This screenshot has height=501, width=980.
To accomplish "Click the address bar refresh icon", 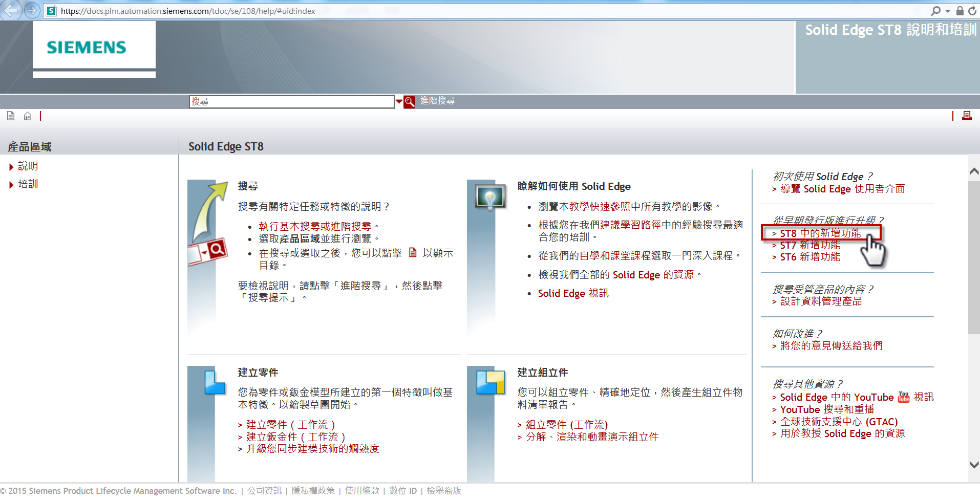I will click(972, 11).
